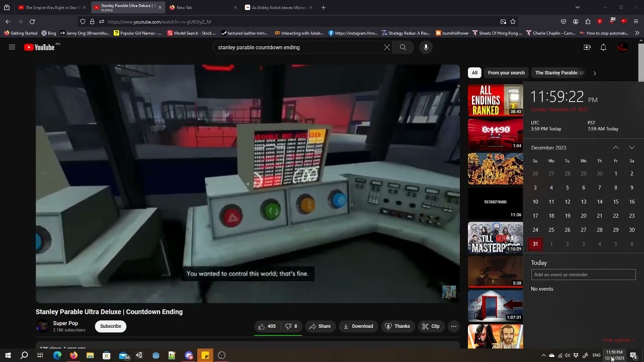
Task: Switch to The Empire Was Right tab
Action: [x=52, y=8]
